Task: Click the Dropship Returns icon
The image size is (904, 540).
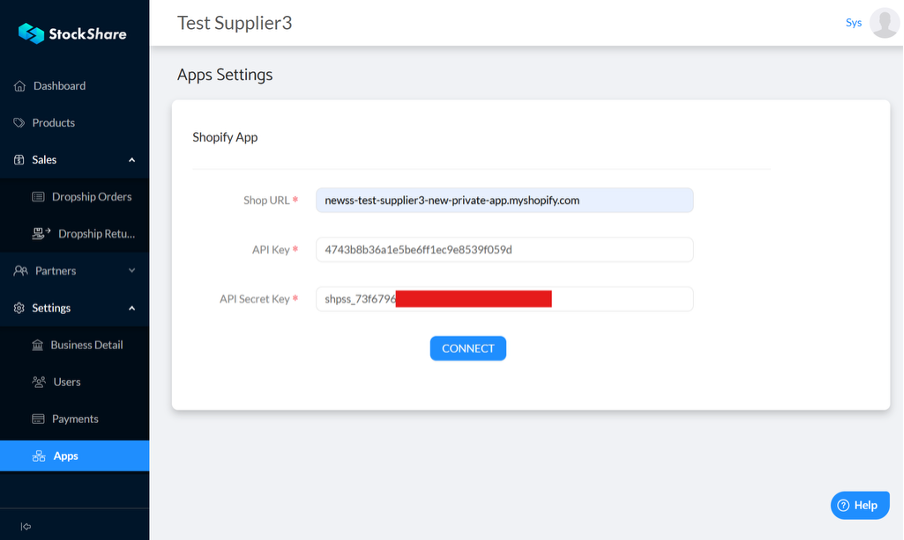Action: tap(41, 234)
